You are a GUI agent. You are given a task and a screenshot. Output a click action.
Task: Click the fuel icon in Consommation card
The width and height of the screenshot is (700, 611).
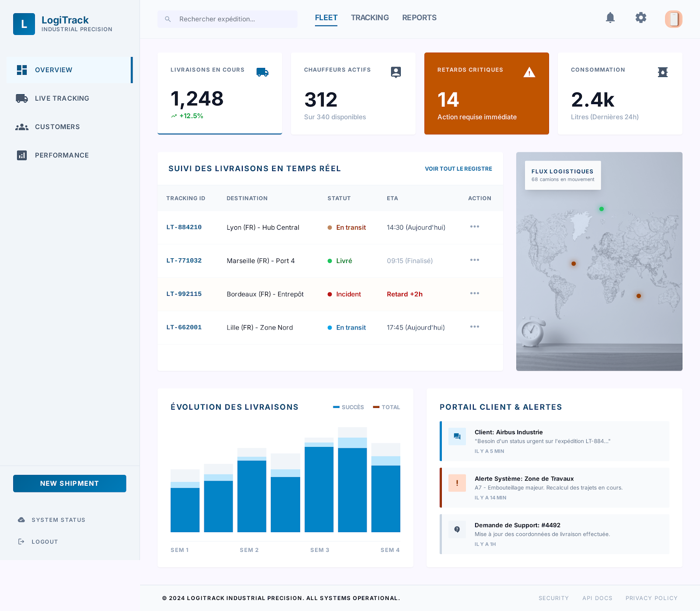662,72
